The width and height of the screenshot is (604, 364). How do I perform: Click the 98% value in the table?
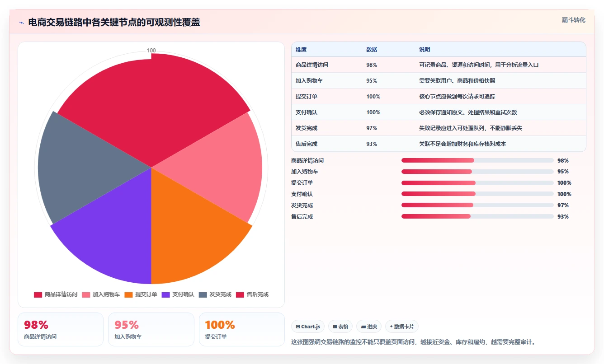tap(372, 65)
